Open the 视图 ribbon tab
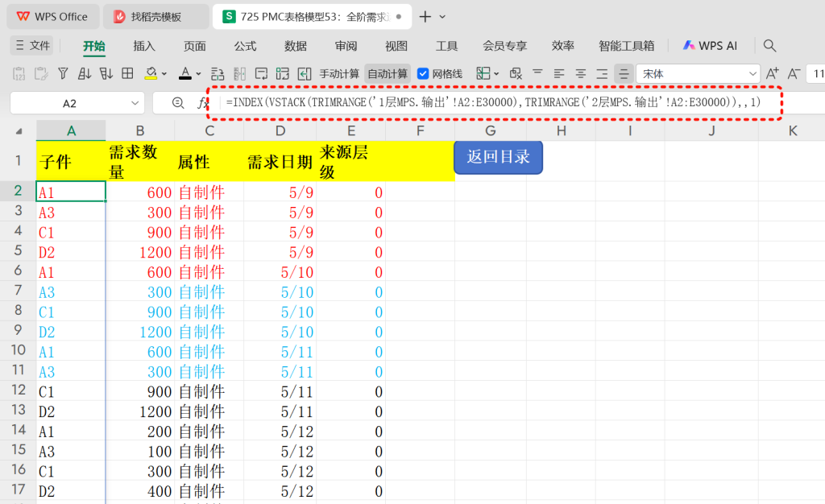Screen dimensions: 825x504 396,46
